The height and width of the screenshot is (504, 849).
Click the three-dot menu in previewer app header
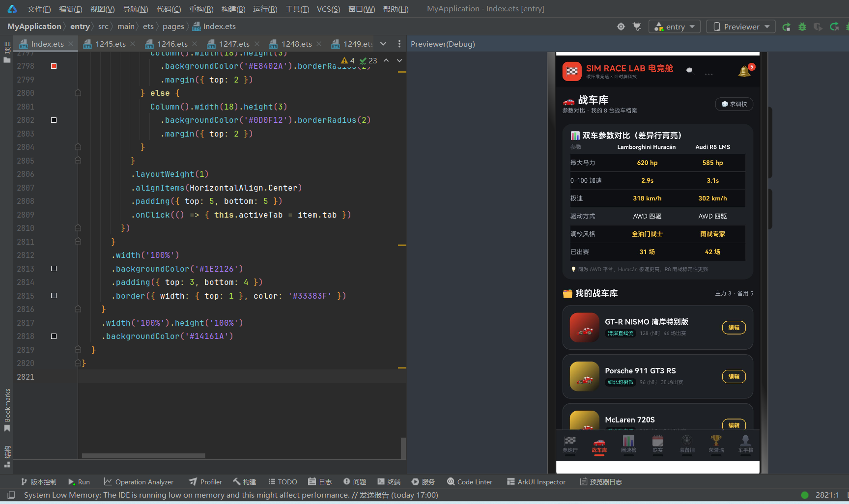[x=708, y=74]
